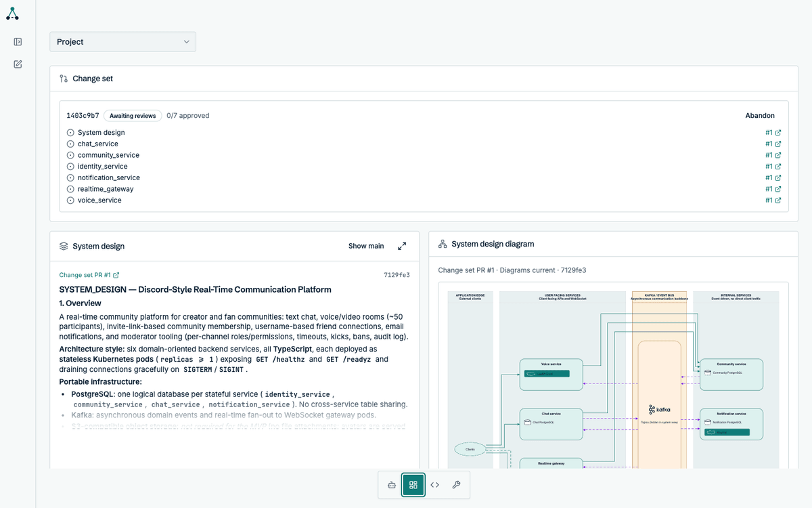The width and height of the screenshot is (812, 508).
Task: Click status circle next to notification_service
Action: pyautogui.click(x=70, y=178)
